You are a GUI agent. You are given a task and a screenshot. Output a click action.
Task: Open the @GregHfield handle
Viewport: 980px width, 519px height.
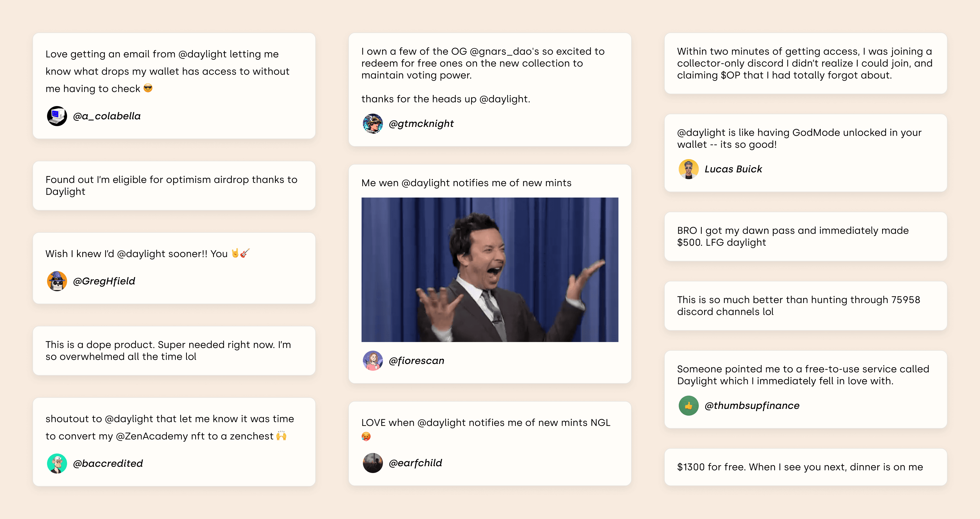104,281
